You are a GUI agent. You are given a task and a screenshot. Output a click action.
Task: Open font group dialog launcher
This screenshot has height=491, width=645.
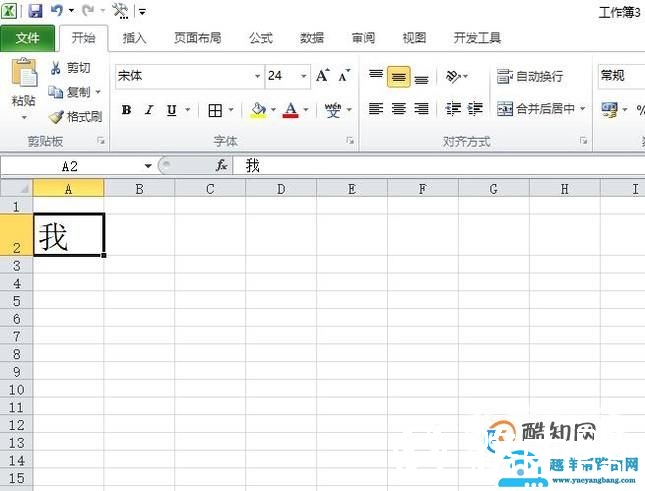pyautogui.click(x=350, y=141)
